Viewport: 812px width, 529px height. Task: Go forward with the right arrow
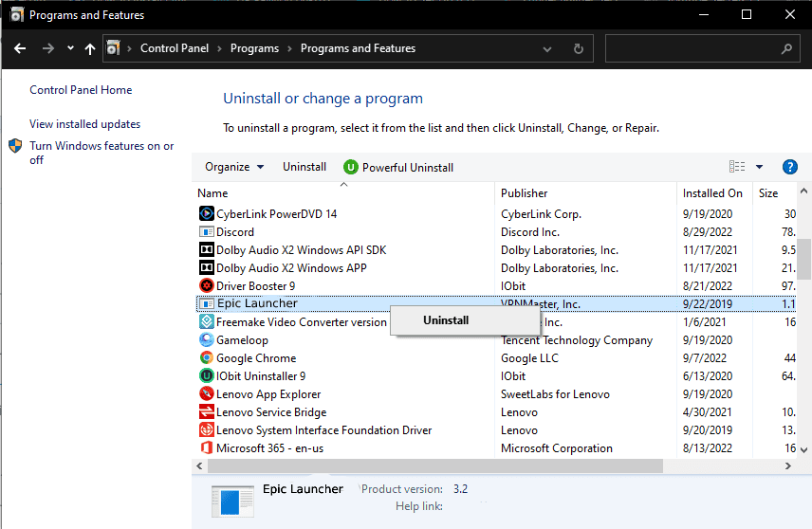(x=48, y=48)
